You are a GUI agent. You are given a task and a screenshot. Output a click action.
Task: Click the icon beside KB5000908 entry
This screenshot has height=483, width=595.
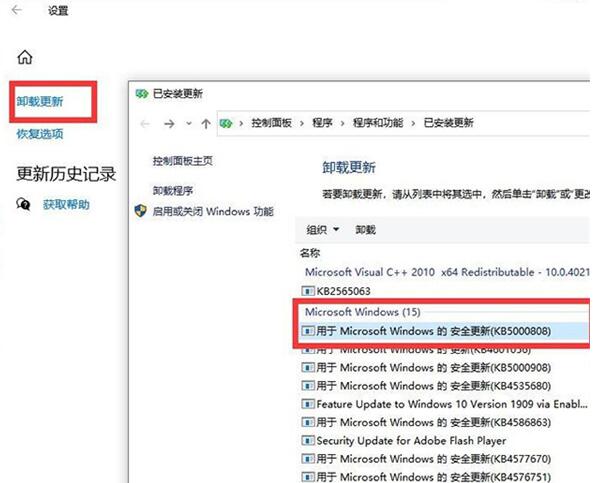click(308, 367)
